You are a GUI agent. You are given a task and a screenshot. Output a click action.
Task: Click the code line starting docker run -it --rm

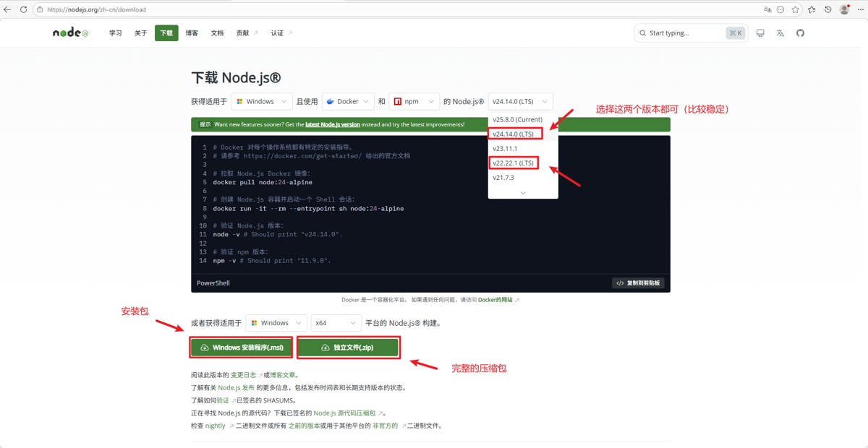[308, 208]
